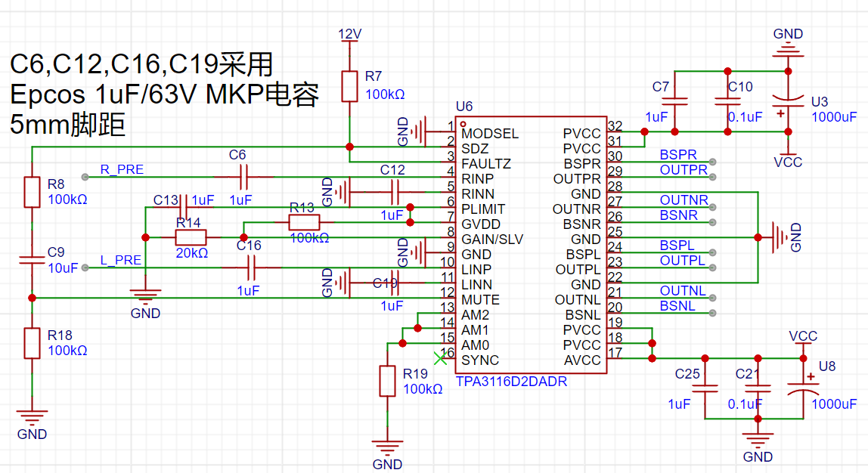Select the BSNL net label
868x473 pixels.
tap(677, 305)
